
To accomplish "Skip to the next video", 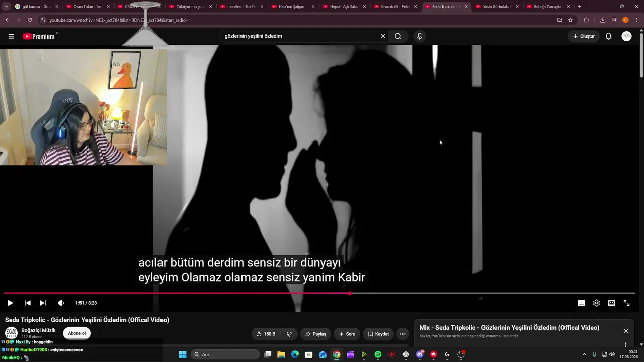I will coord(43,303).
